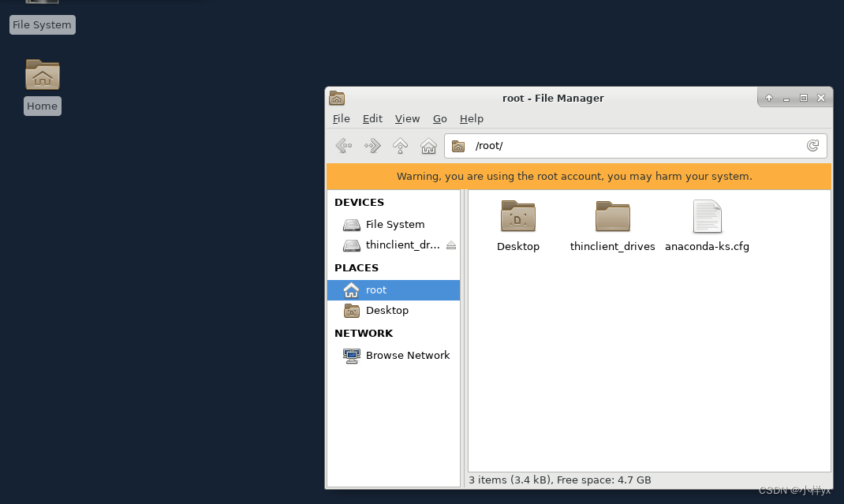Close the File Manager window
The width and height of the screenshot is (844, 504).
821,98
